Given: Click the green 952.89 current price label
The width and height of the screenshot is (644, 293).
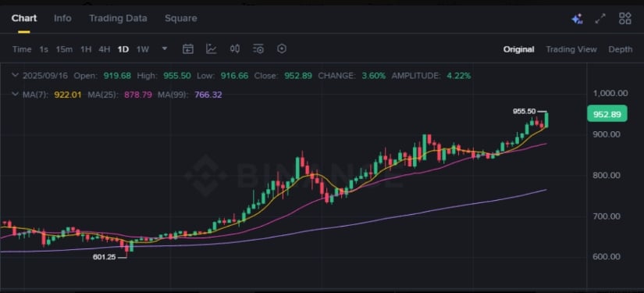Looking at the screenshot, I should coord(607,114).
